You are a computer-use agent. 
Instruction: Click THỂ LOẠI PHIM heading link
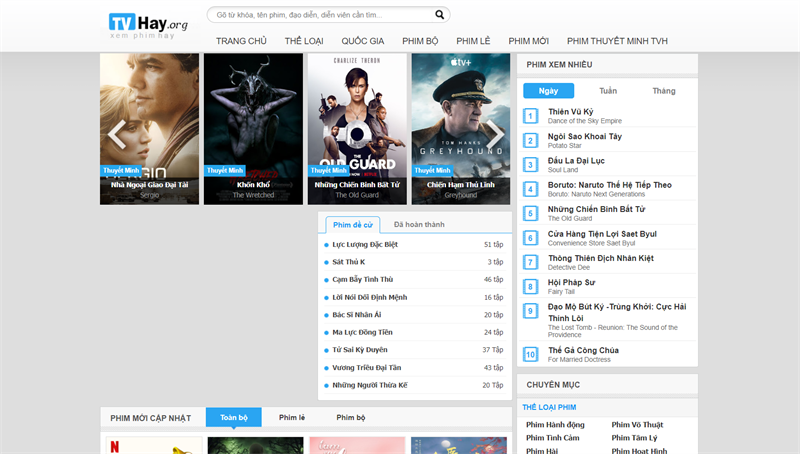[x=549, y=407]
